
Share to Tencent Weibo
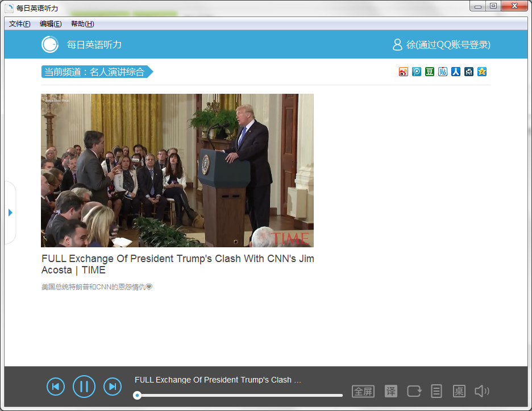[417, 72]
